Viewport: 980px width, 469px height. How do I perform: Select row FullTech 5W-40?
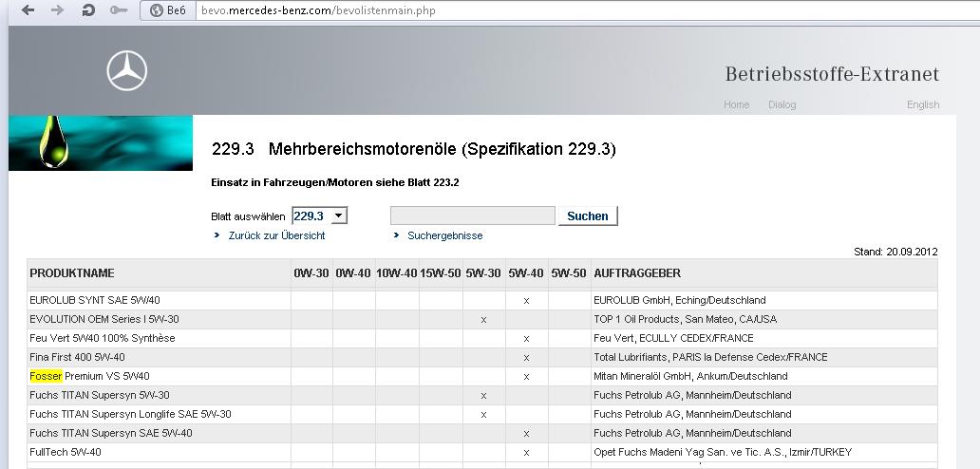point(481,452)
